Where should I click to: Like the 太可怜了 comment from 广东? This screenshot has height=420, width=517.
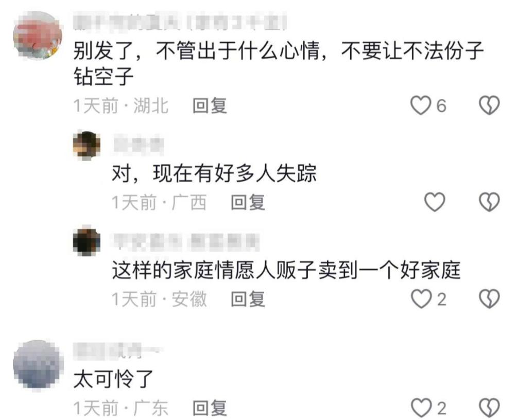pyautogui.click(x=421, y=408)
